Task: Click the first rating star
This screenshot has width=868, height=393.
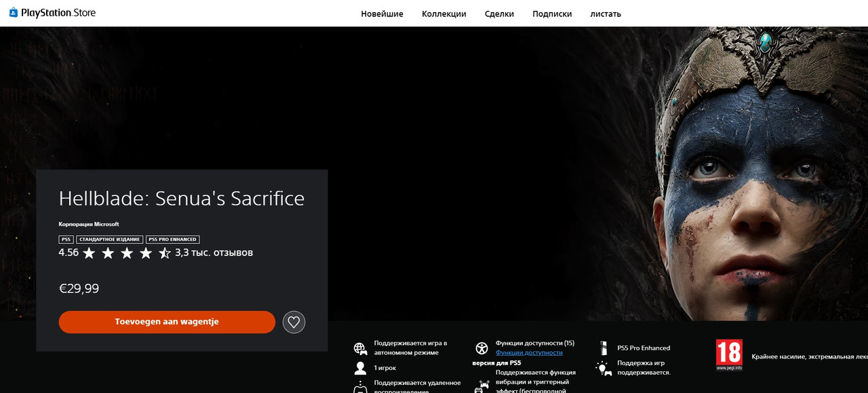Action: [x=89, y=253]
